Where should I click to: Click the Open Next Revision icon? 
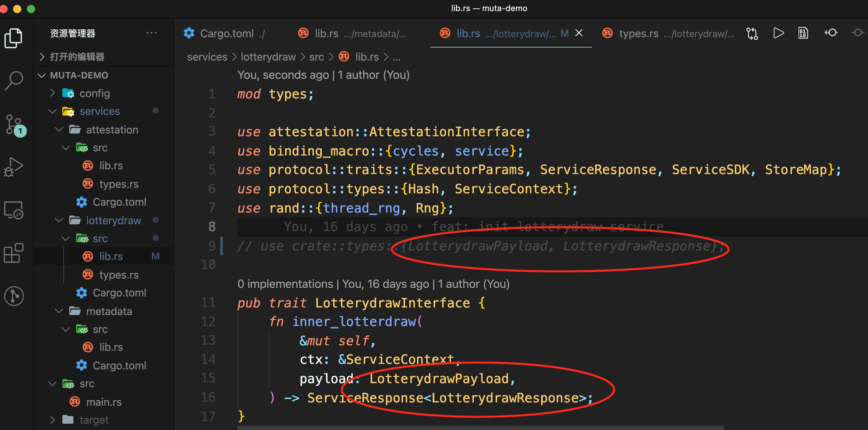point(858,33)
